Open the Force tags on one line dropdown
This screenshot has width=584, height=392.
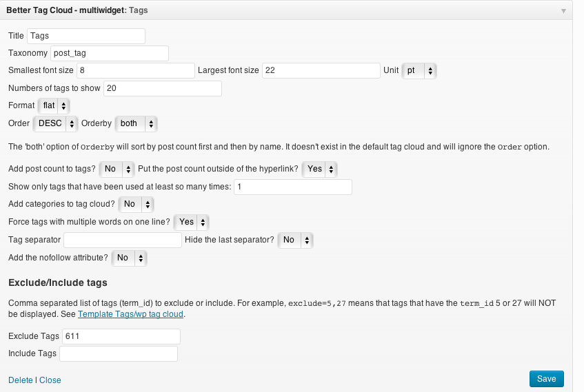191,222
